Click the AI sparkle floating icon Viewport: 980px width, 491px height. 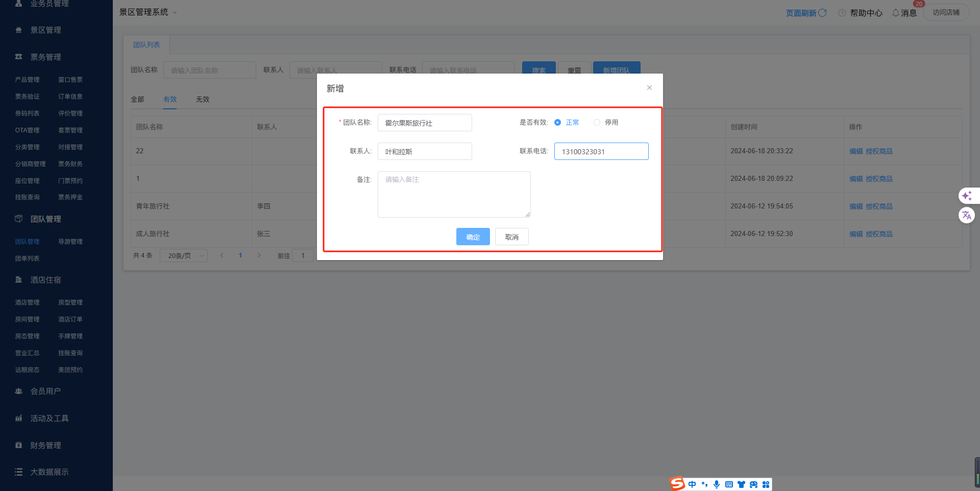click(x=966, y=196)
